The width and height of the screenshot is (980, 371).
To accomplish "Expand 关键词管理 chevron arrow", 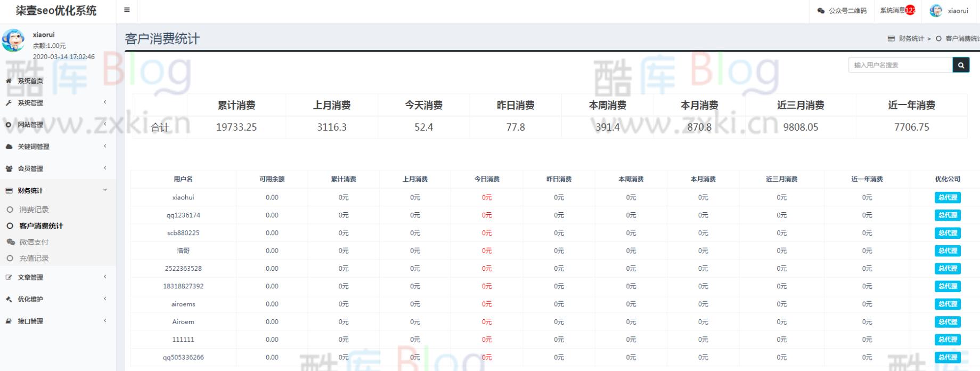I will [x=105, y=146].
